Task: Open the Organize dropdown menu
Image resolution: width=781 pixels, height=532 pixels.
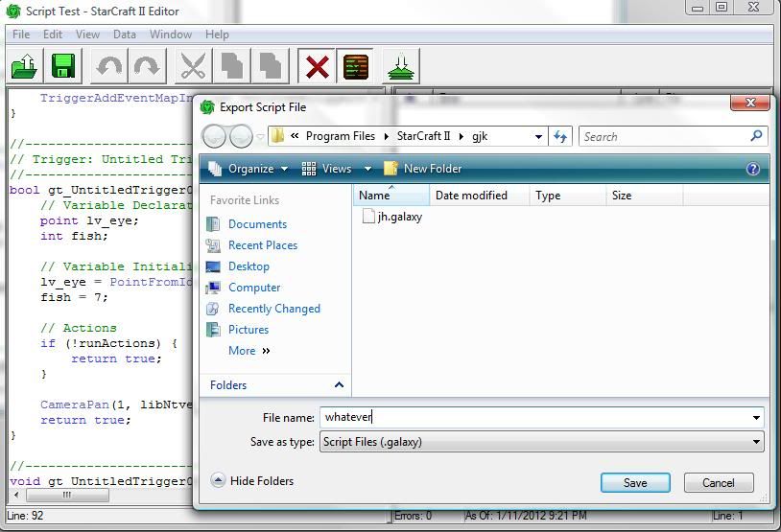Action: (248, 169)
